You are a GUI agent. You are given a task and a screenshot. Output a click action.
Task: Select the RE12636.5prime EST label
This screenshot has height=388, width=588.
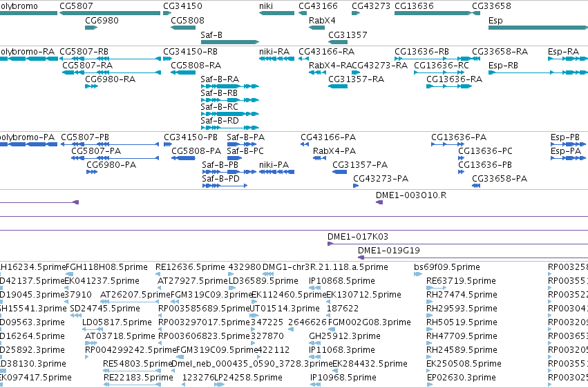[190, 267]
